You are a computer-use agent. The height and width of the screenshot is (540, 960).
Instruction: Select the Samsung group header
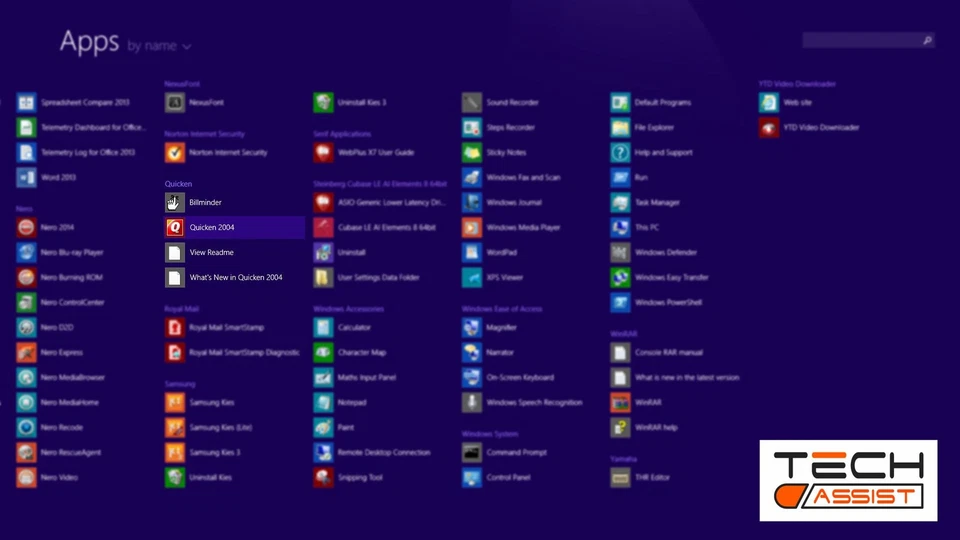click(x=180, y=384)
